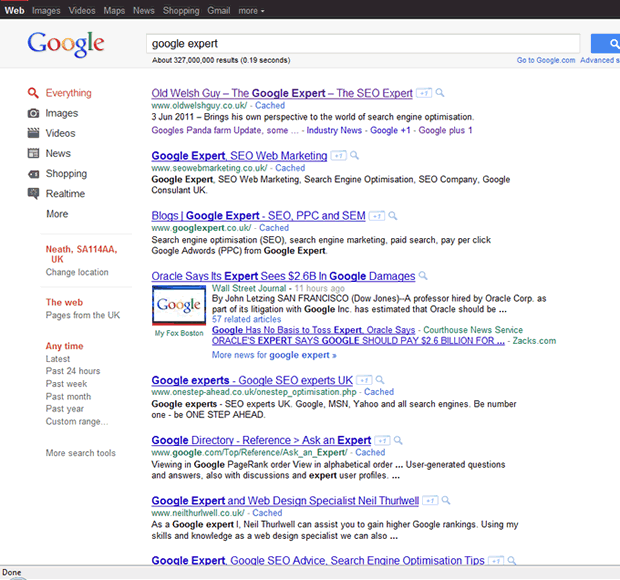This screenshot has height=580, width=620.
Task: Click 'Realtime' text label in left sidebar
Action: (x=65, y=194)
